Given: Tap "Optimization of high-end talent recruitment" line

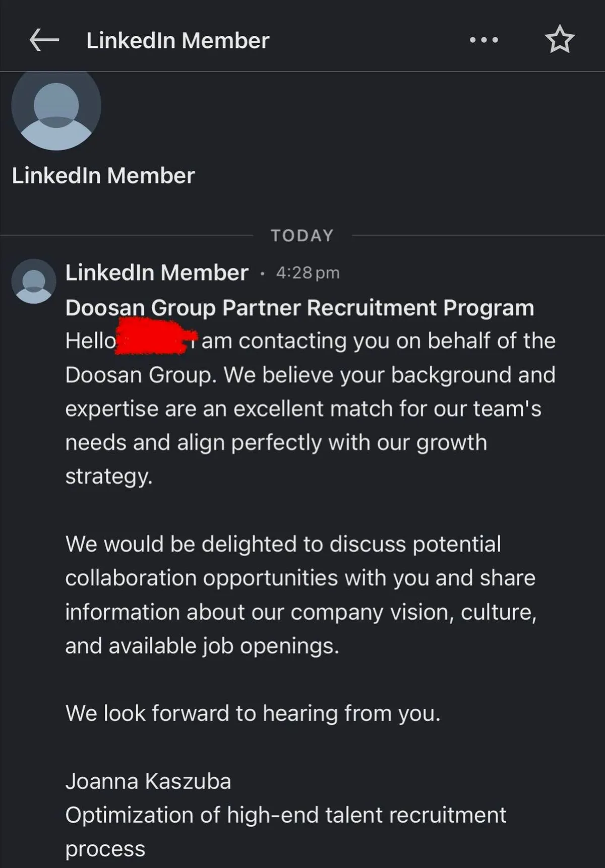Looking at the screenshot, I should click(285, 815).
